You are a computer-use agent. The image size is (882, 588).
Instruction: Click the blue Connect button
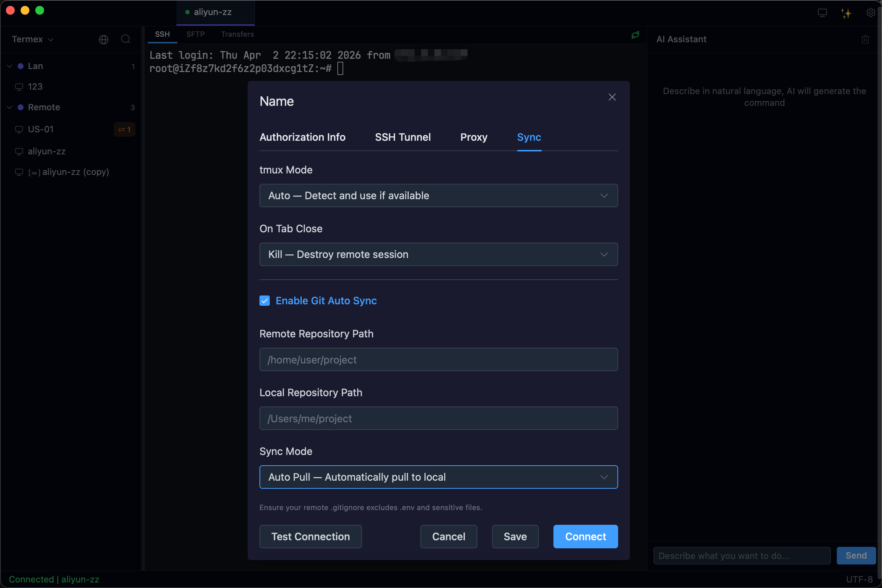pos(585,536)
